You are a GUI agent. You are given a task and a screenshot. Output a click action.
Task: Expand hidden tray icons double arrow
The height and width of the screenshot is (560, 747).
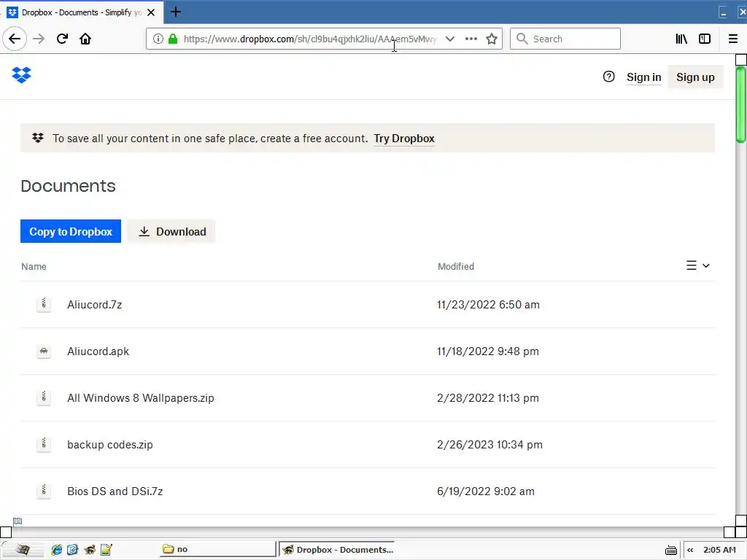pyautogui.click(x=690, y=550)
